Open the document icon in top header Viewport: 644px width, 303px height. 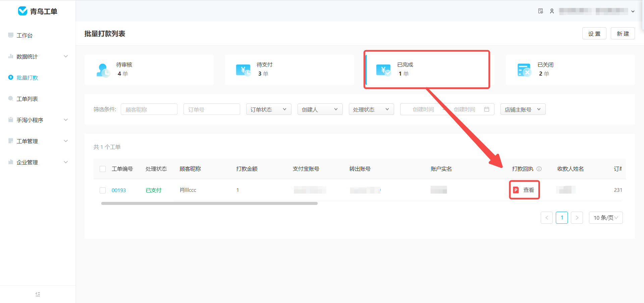point(541,11)
